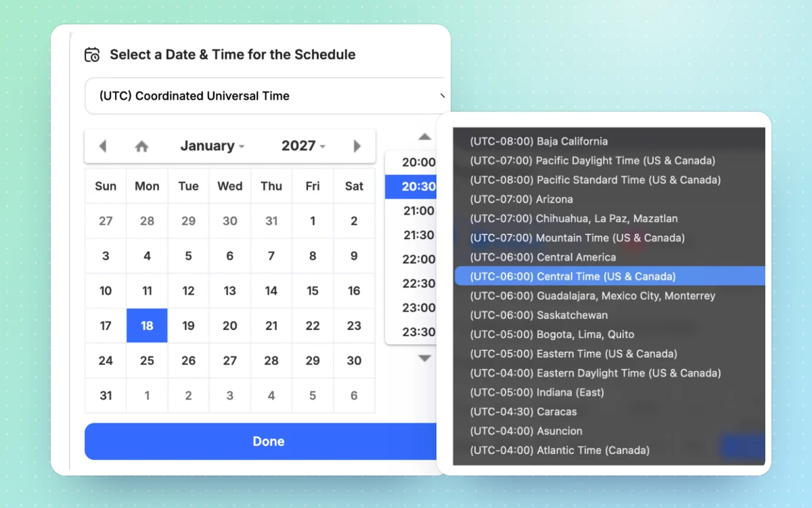The width and height of the screenshot is (812, 508).
Task: Select January 1 in the calendar
Action: [313, 221]
